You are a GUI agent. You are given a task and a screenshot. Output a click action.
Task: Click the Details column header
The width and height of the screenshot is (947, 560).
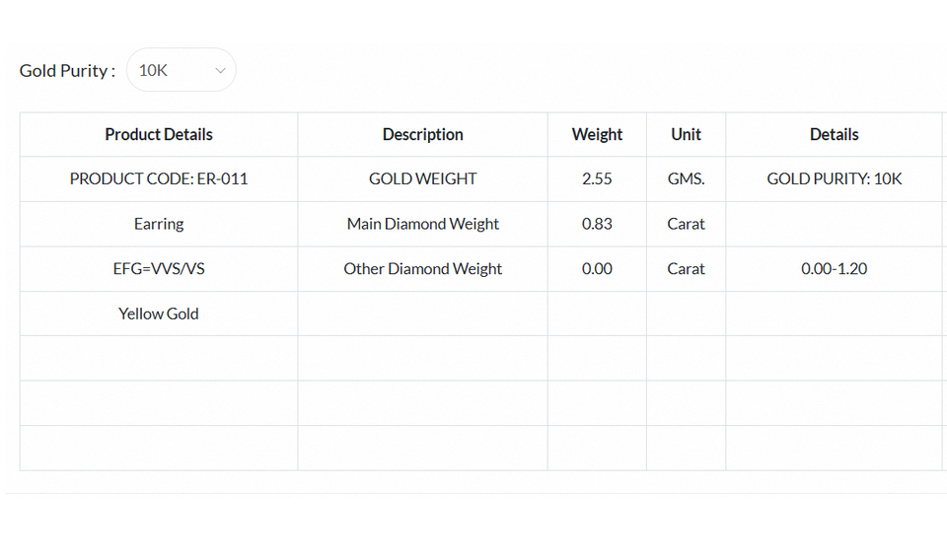834,135
